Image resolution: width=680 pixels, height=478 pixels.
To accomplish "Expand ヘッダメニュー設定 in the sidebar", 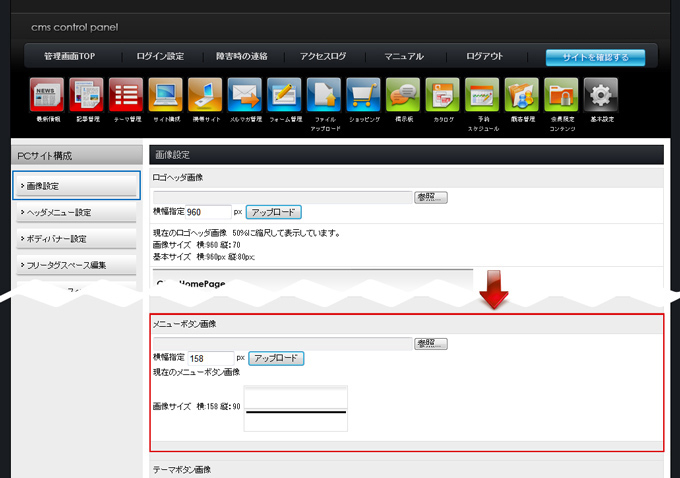I will [x=76, y=212].
